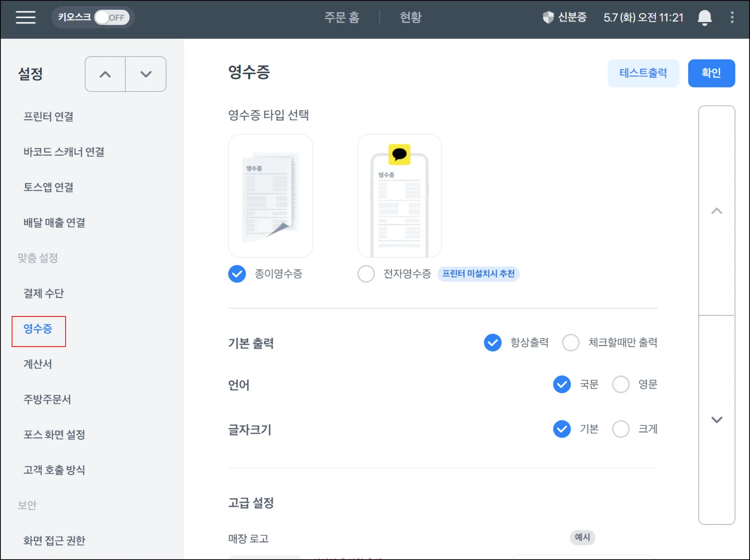Select the paper receipt thumbnail image
Screen dimensions: 750x560
point(270,196)
